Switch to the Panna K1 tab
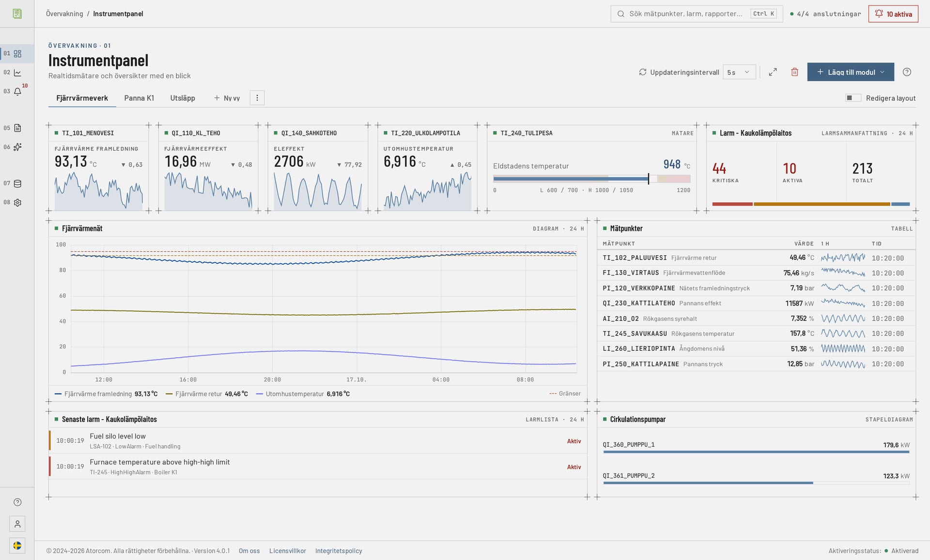The image size is (930, 560). pos(139,98)
